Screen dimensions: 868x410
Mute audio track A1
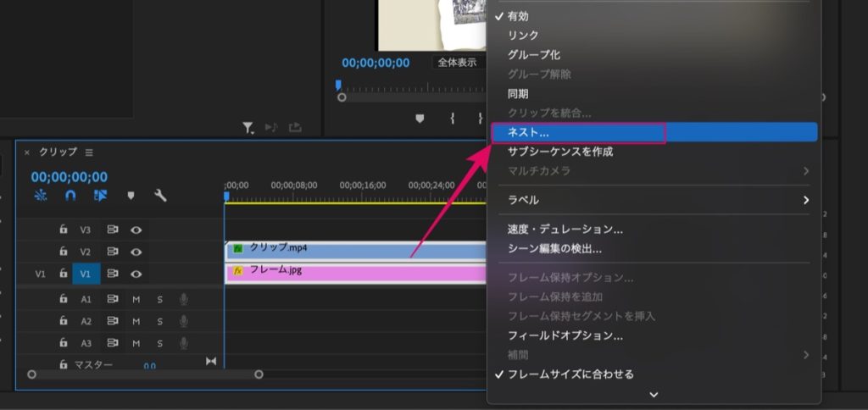point(136,299)
